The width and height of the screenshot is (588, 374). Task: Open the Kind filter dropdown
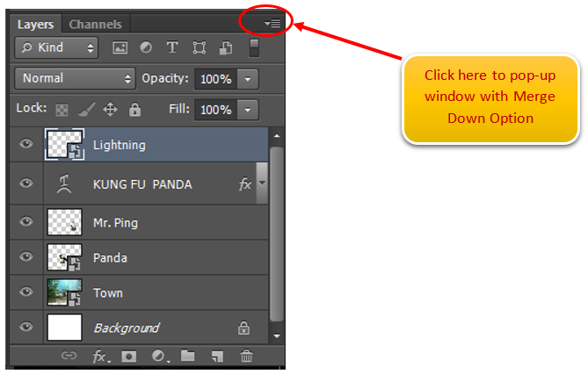tap(56, 47)
